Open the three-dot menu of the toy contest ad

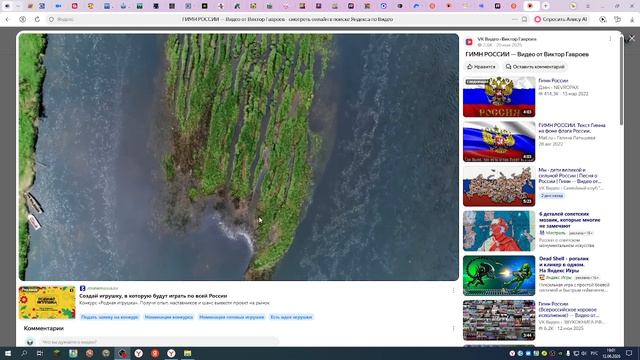453,290
